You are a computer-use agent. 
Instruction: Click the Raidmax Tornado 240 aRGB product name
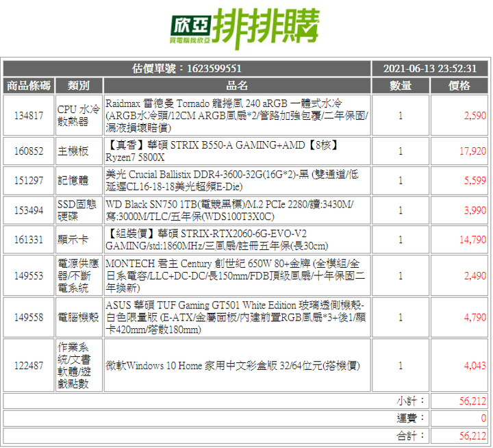pyautogui.click(x=237, y=116)
